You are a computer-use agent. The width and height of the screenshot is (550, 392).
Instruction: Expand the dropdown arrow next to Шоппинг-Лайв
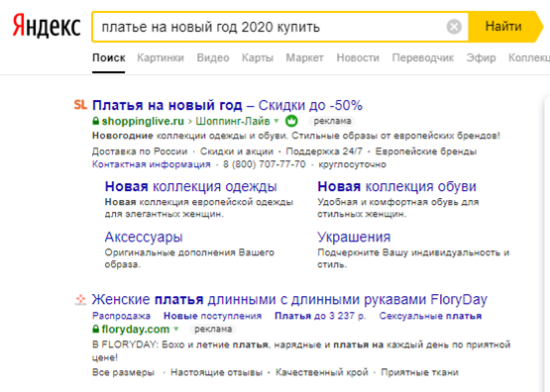point(276,121)
